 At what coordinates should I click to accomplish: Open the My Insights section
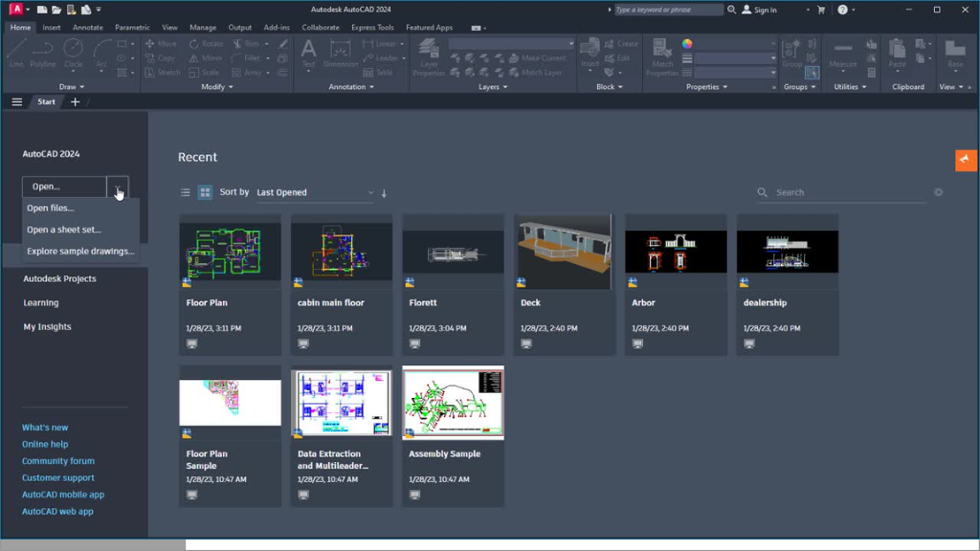[47, 327]
